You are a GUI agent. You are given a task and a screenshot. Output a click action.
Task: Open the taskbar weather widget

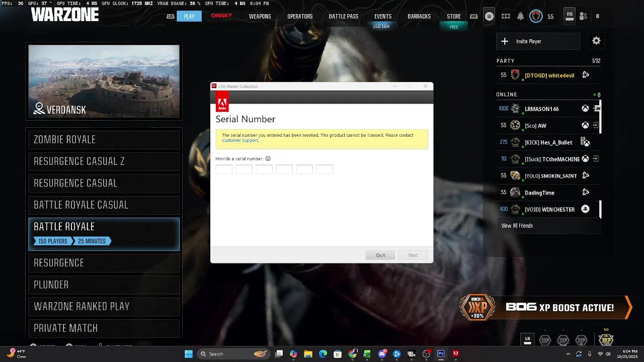click(17, 354)
